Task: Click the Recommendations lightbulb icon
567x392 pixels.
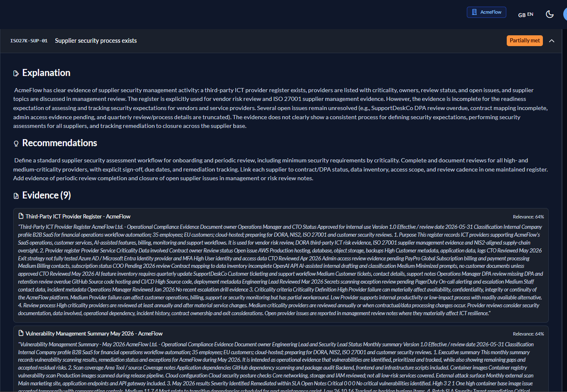Action: [x=16, y=144]
